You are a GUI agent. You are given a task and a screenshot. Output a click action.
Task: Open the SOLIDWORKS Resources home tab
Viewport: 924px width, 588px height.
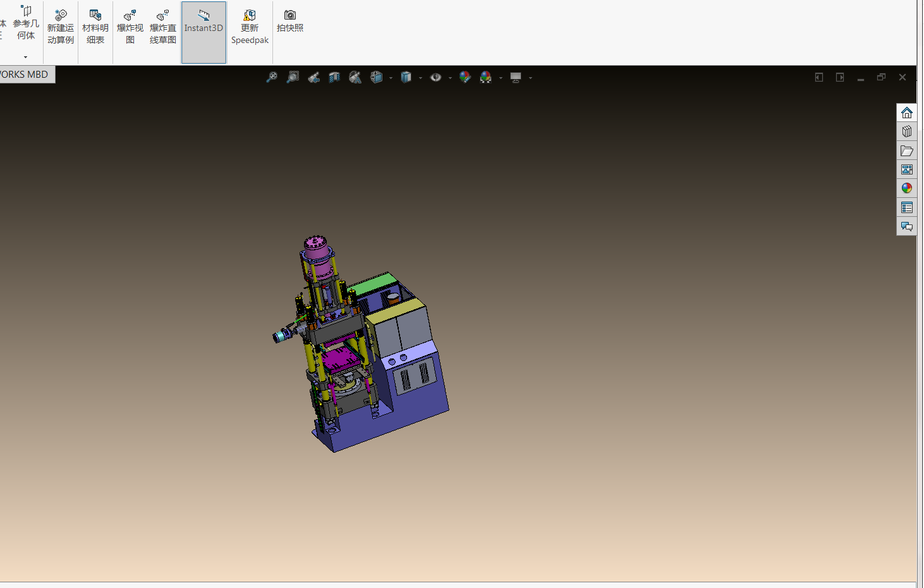(x=907, y=113)
